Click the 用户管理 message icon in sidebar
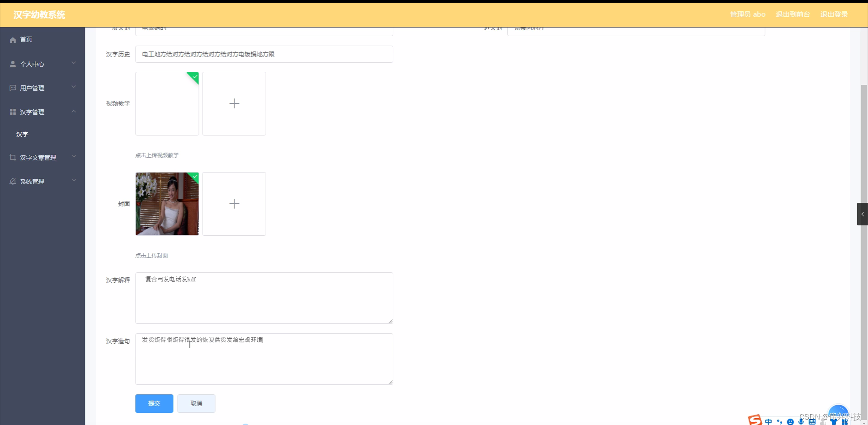868x425 pixels. point(13,88)
